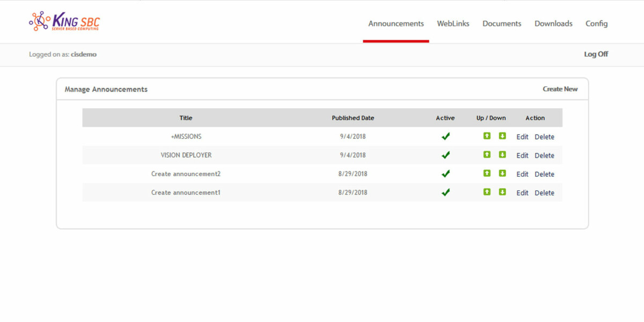Screen dimensions: 644x322
Task: Toggle Active status for +MISSIONS
Action: pos(445,136)
